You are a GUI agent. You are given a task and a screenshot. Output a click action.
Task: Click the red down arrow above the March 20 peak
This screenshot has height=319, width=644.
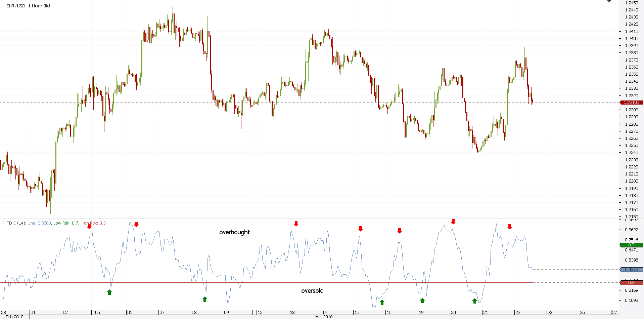pyautogui.click(x=453, y=222)
